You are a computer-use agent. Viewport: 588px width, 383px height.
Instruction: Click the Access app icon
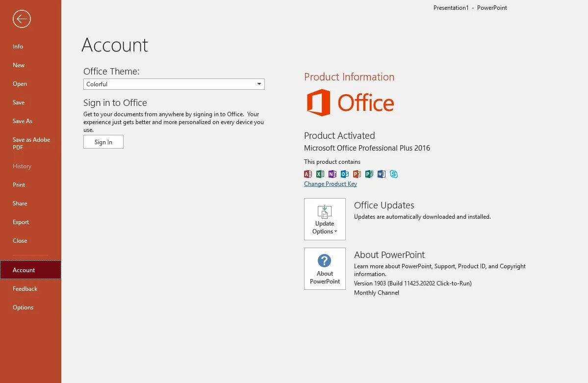[x=308, y=174]
